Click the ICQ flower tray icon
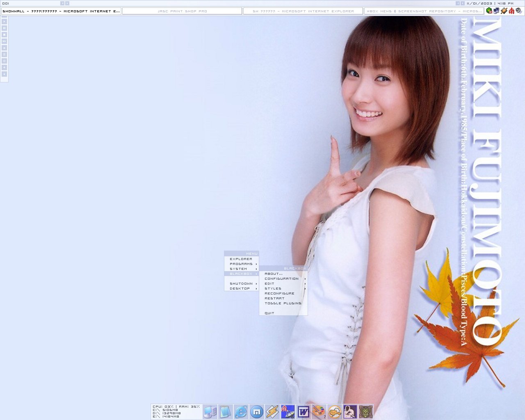The width and height of the screenshot is (525, 420). [489, 11]
